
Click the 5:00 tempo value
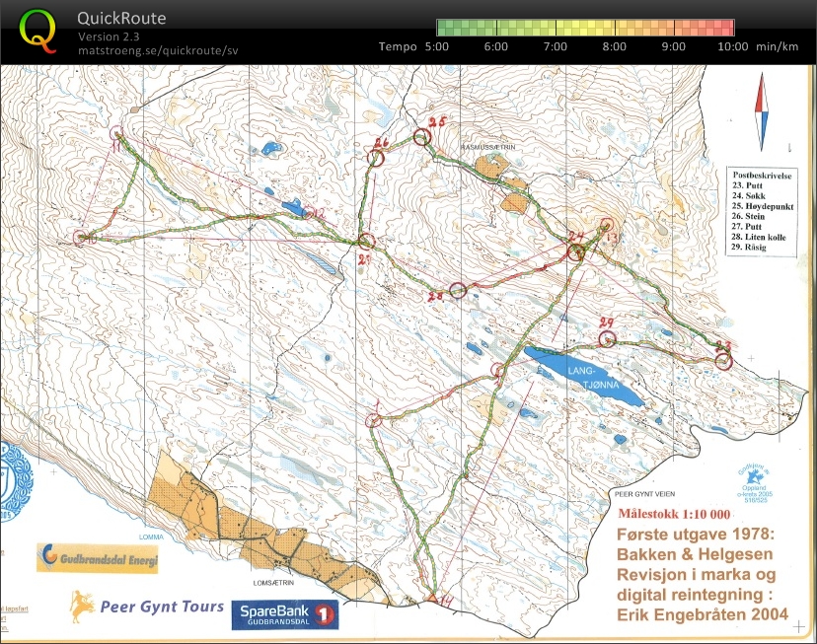pyautogui.click(x=437, y=46)
